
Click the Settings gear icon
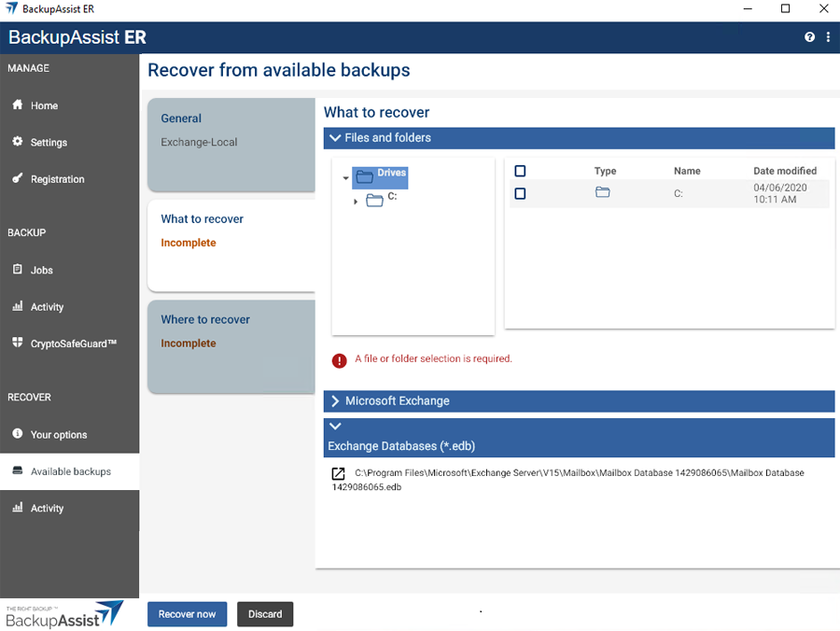(18, 141)
